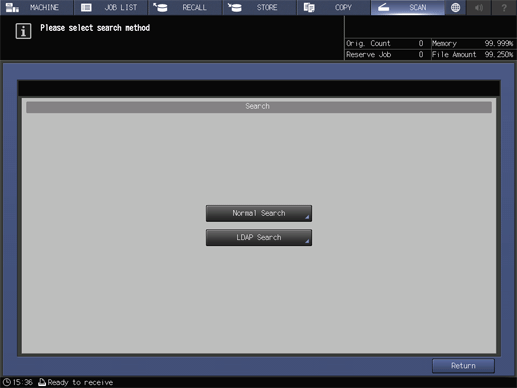
Task: Click the speaker sound icon
Action: tap(479, 7)
